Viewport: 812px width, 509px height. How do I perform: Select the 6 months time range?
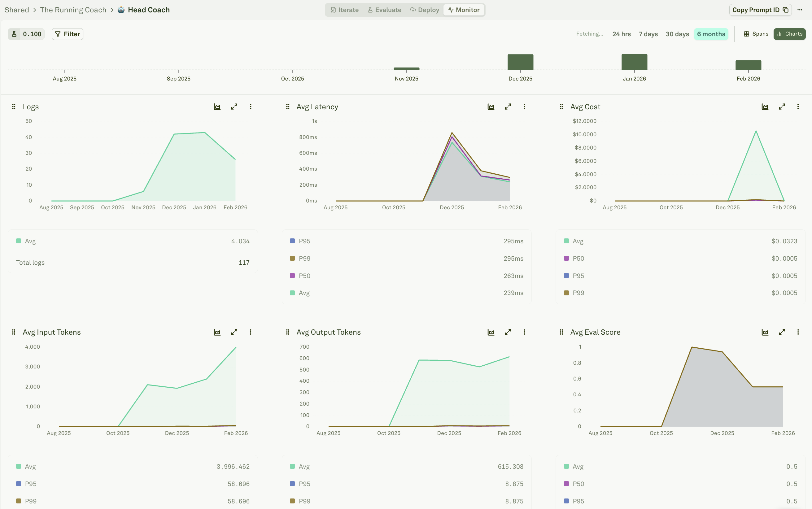point(711,34)
